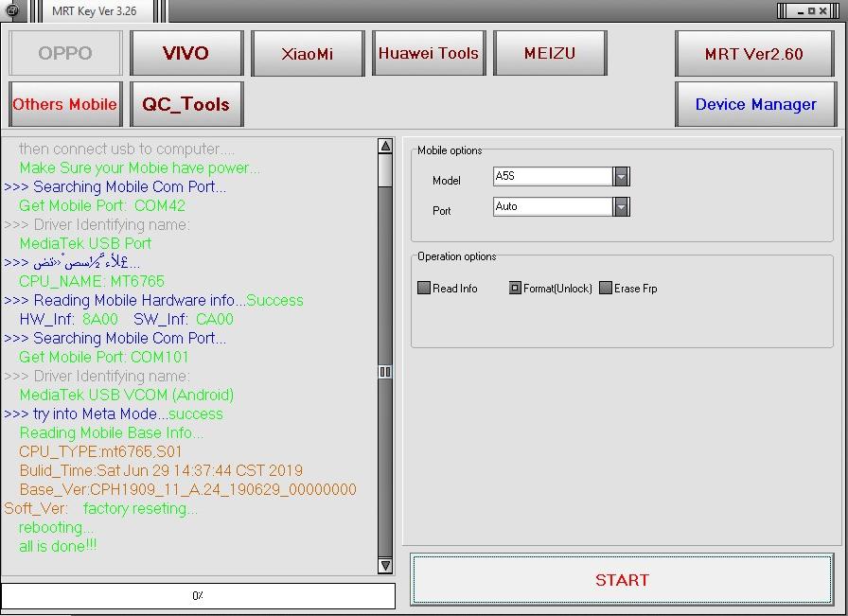Click log line 'Base_Ver:CPH1909_11_A.24'
This screenshot has width=848, height=616.
click(x=187, y=489)
